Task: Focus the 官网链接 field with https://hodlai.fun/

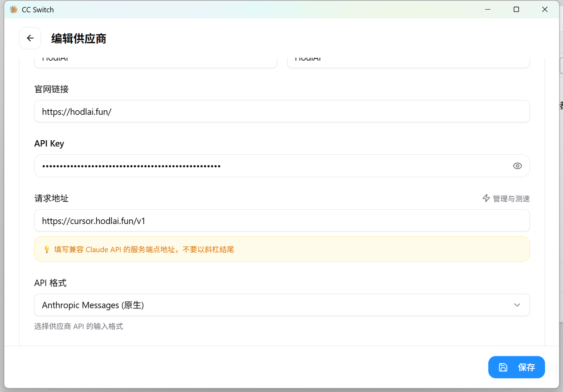Action: click(281, 112)
